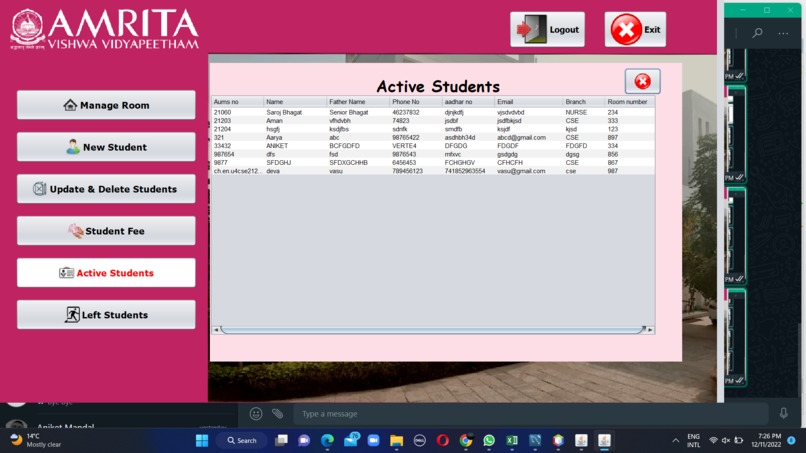Sort by Room number column header

(x=630, y=102)
